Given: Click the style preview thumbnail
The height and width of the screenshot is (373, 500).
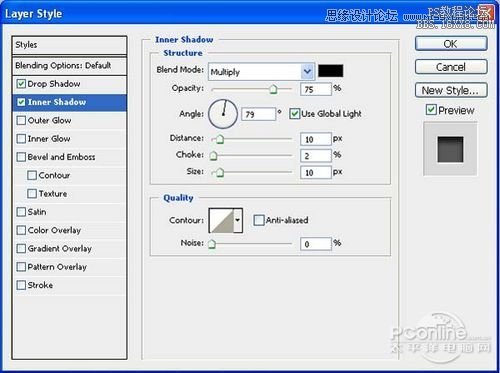Looking at the screenshot, I should point(450,149).
